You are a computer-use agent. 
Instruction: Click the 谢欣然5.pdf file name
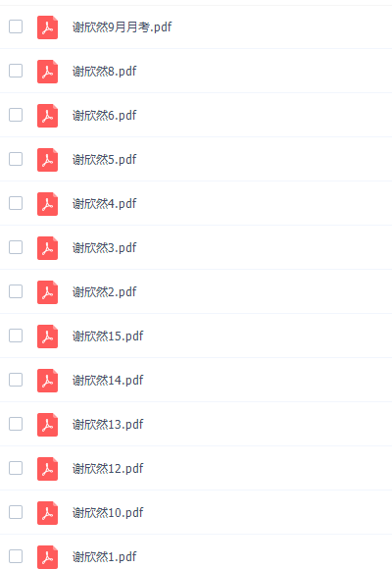[x=105, y=159]
